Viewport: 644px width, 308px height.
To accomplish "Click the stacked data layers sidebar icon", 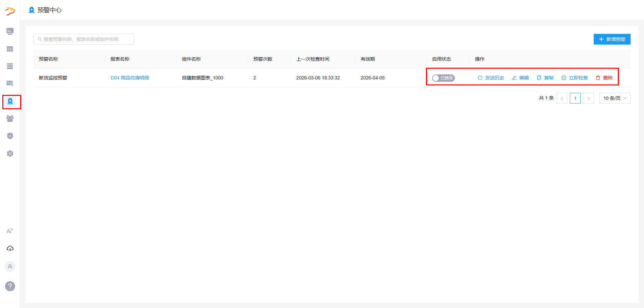I will [10, 66].
